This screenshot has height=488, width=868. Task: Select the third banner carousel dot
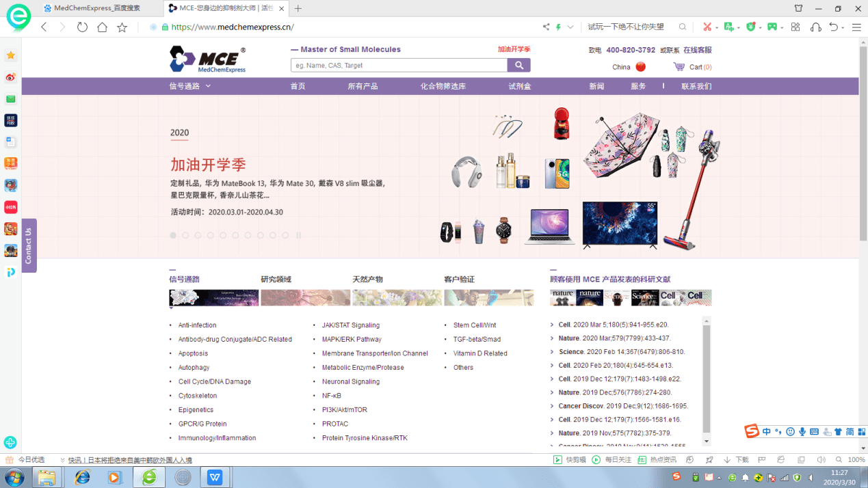[198, 235]
